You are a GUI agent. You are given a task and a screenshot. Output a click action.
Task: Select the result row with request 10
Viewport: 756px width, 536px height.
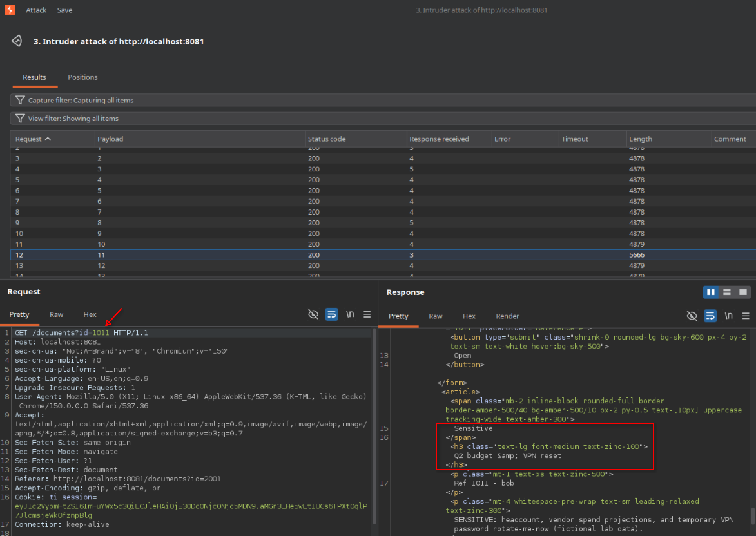pyautogui.click(x=383, y=233)
